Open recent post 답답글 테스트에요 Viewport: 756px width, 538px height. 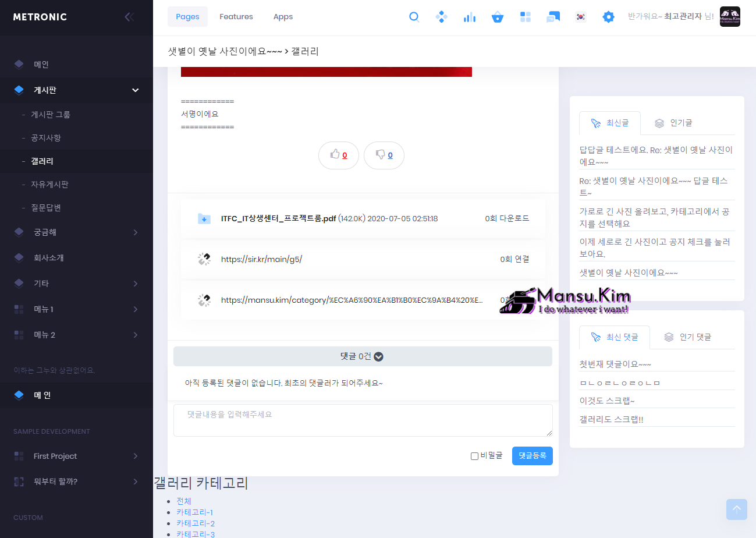coord(656,155)
